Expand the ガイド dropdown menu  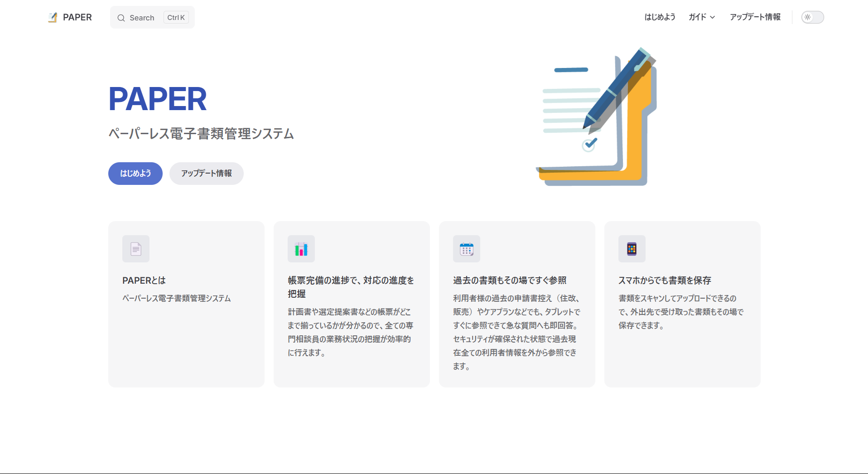(701, 17)
